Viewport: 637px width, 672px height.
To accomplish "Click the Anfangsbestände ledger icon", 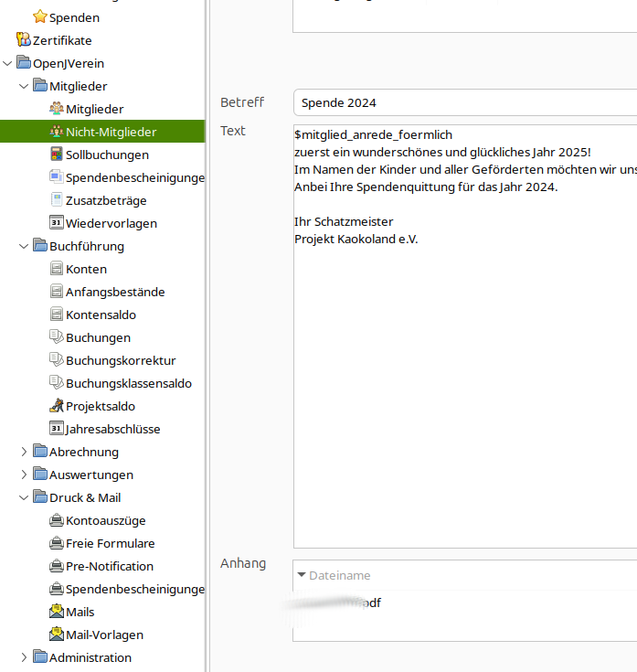I will click(57, 291).
